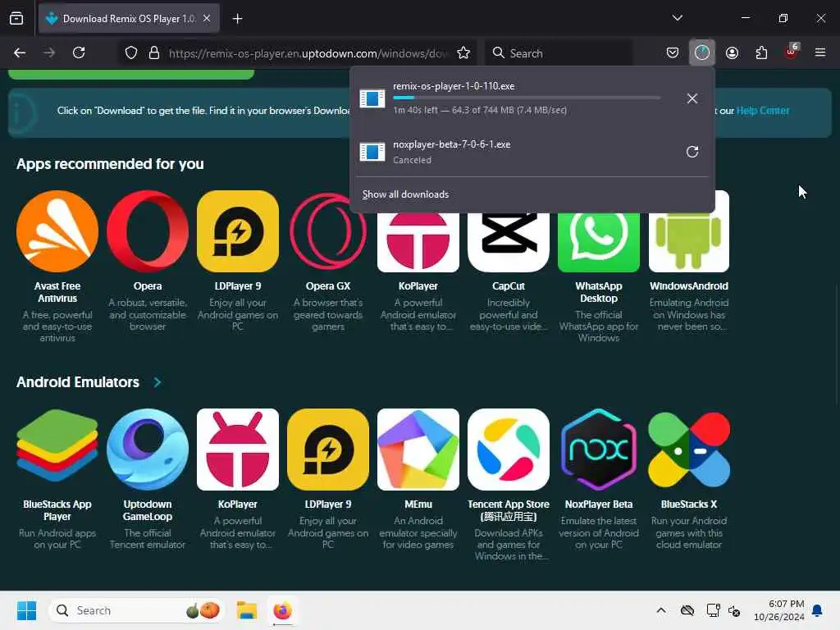Go back to previous page
This screenshot has width=840, height=630.
coord(20,52)
